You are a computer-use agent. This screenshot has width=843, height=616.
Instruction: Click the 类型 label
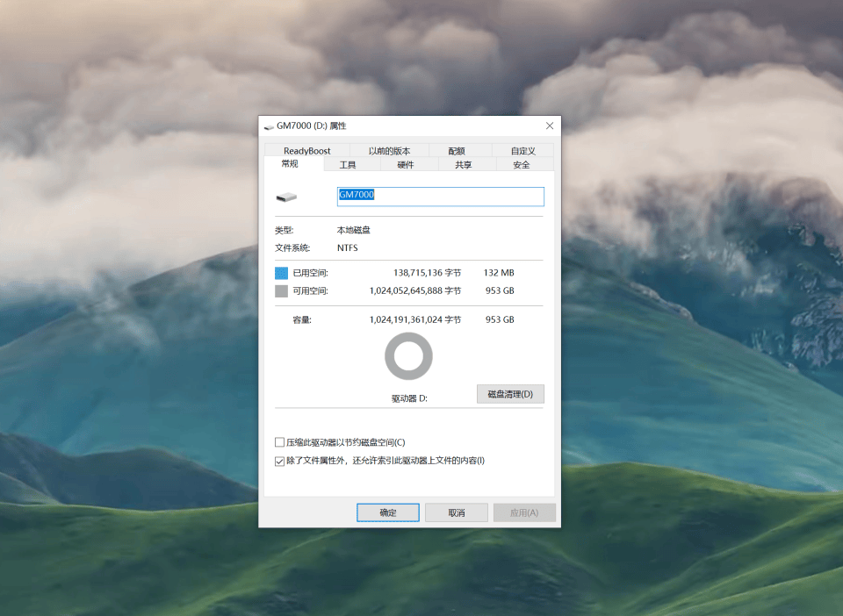point(284,231)
